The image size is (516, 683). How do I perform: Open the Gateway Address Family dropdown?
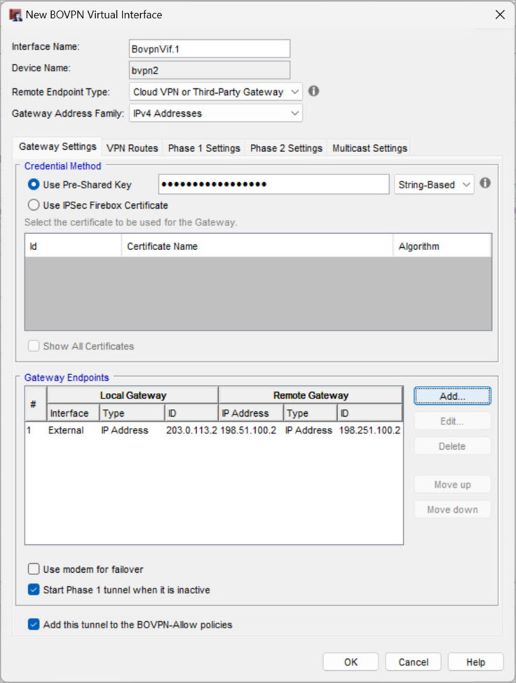tap(216, 113)
